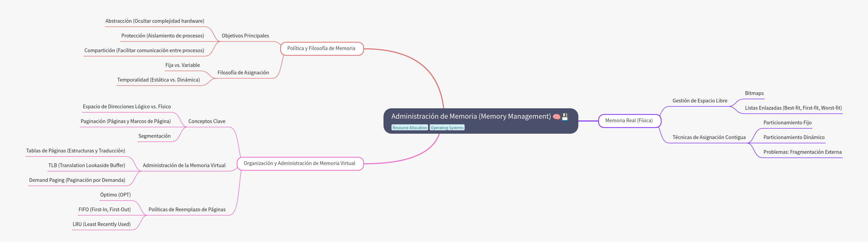
Task: Select the 'Demand Paging (Paginación por Demanda)' node
Action: [77, 180]
